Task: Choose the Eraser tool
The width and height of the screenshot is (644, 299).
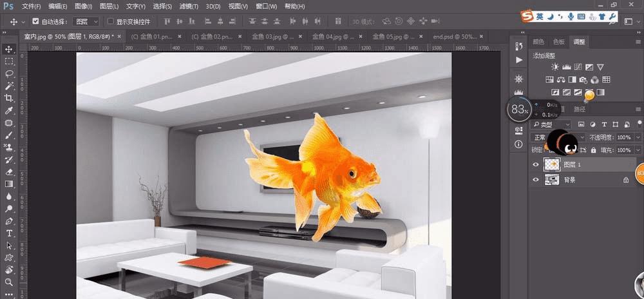Action: 9,172
